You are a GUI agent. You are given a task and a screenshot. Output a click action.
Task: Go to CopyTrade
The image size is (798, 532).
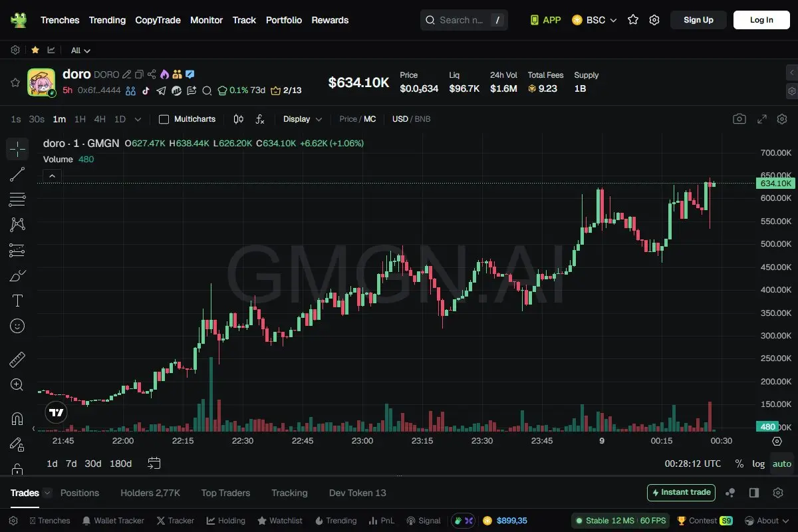[158, 20]
